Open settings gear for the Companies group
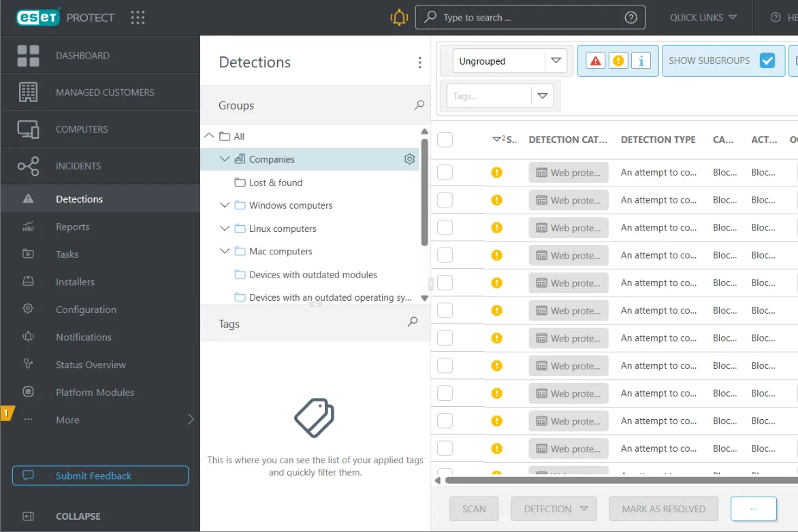This screenshot has height=532, width=798. click(x=409, y=159)
